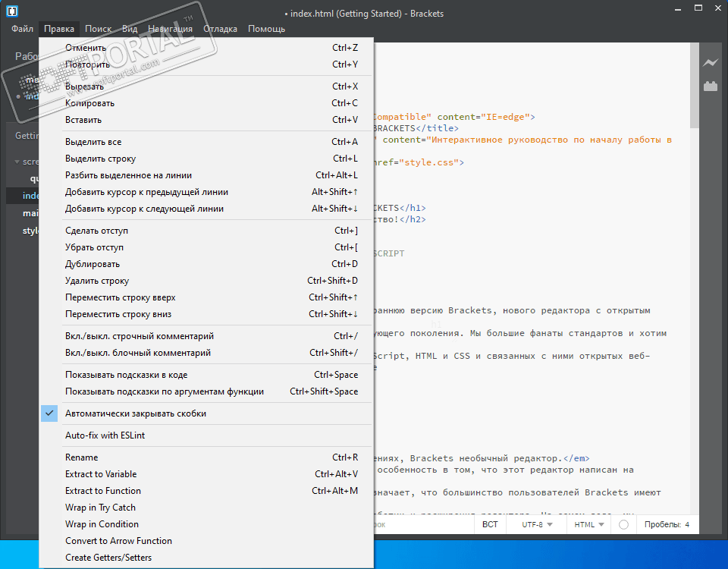Screen dimensions: 728x569
Task: Click the editor vertical scrollbar thumb
Action: pos(694,83)
